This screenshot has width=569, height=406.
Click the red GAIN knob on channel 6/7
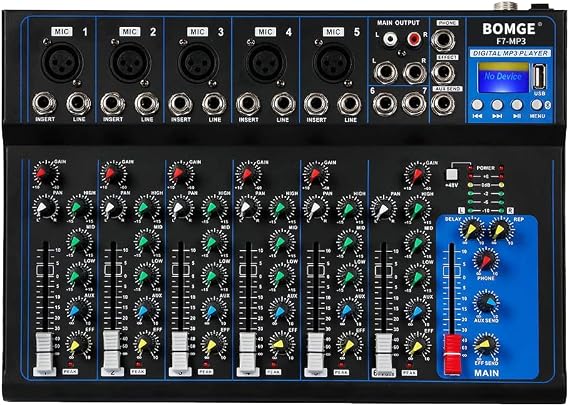click(417, 174)
